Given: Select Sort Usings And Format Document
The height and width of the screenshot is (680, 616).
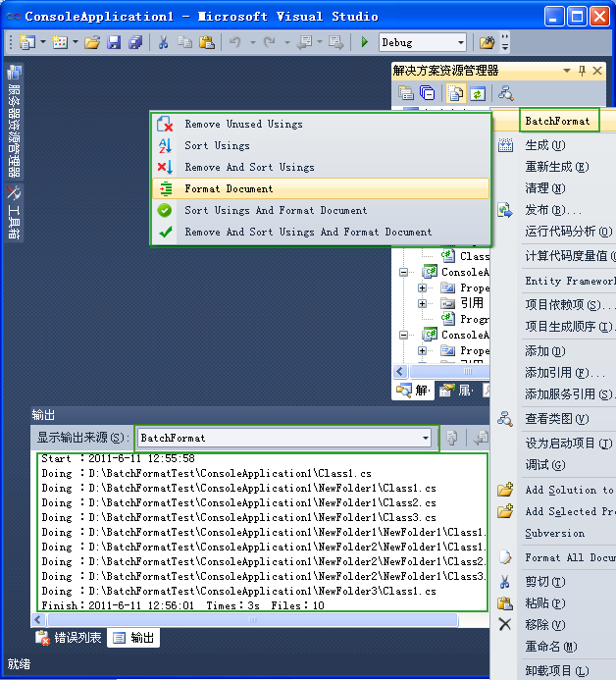Looking at the screenshot, I should (321, 210).
